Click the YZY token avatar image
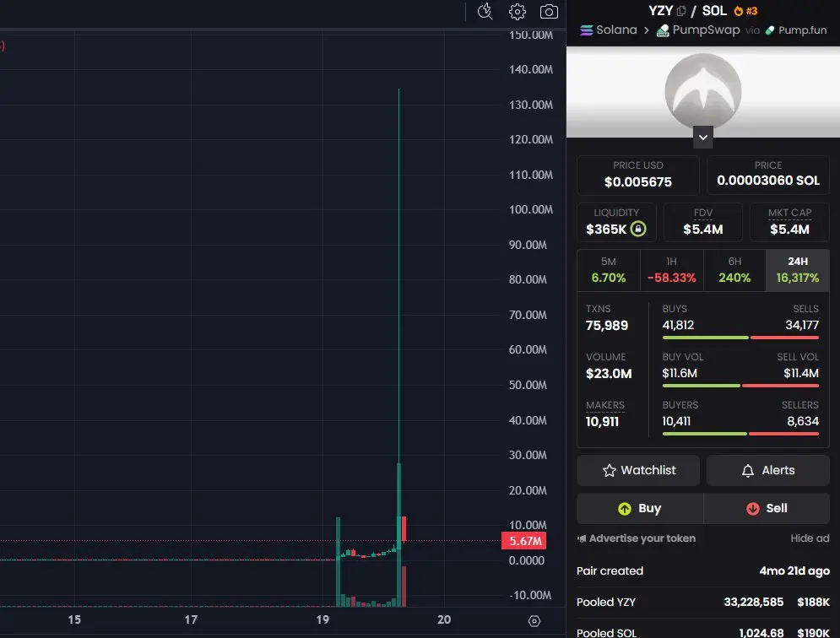The image size is (840, 638). [x=703, y=92]
